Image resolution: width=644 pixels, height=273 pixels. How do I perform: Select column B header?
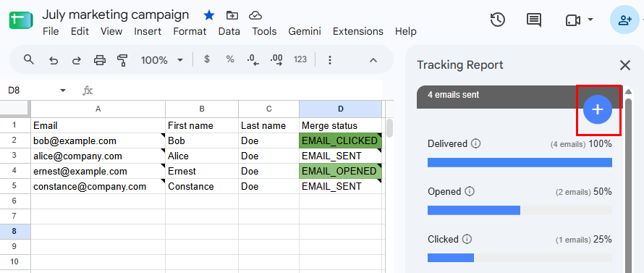tap(202, 109)
